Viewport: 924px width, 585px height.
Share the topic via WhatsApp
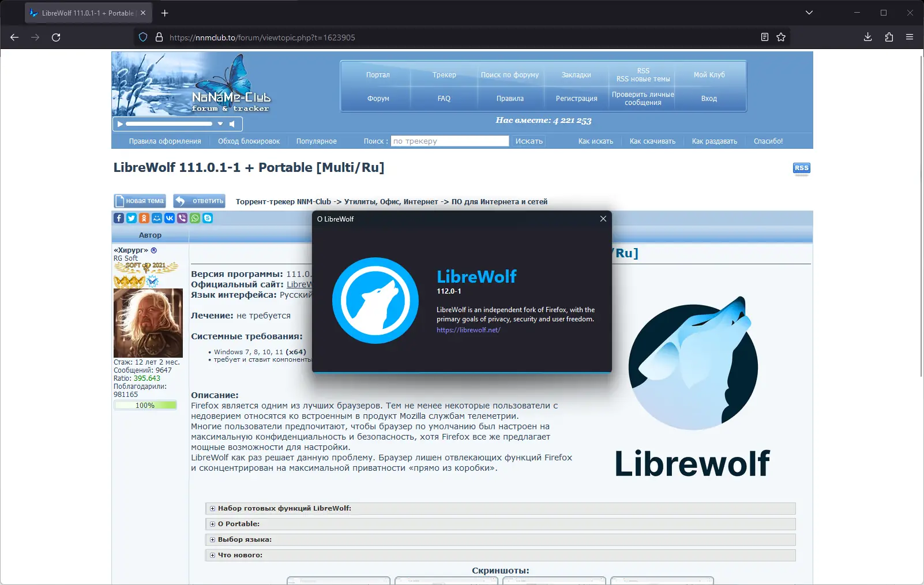(195, 218)
